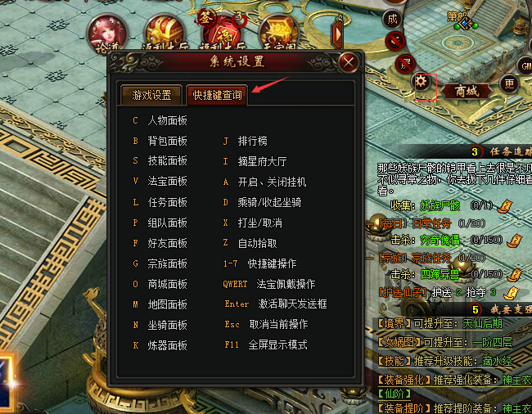Open the 论道 character portrait icon

tap(107, 34)
